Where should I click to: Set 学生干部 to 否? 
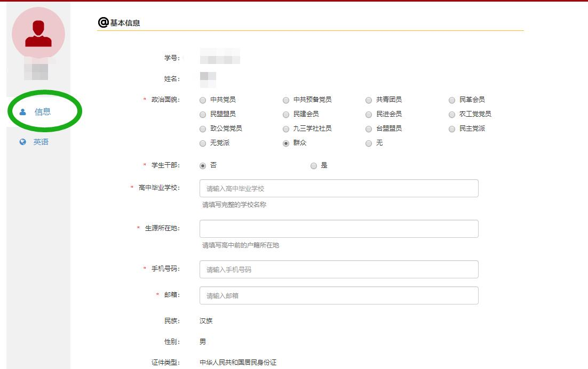click(203, 166)
